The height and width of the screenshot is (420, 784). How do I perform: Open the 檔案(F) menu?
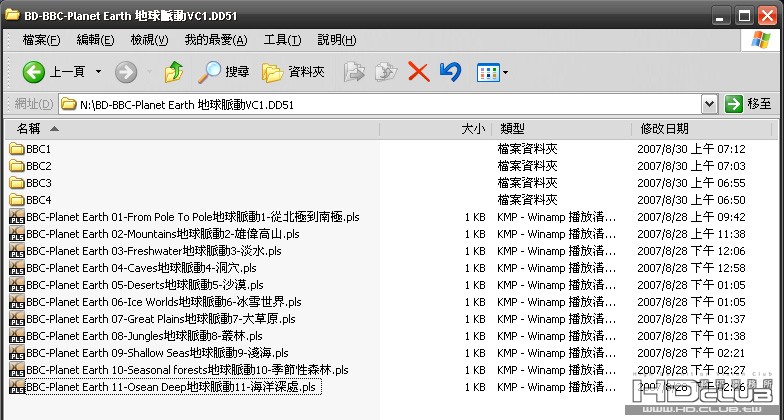42,40
